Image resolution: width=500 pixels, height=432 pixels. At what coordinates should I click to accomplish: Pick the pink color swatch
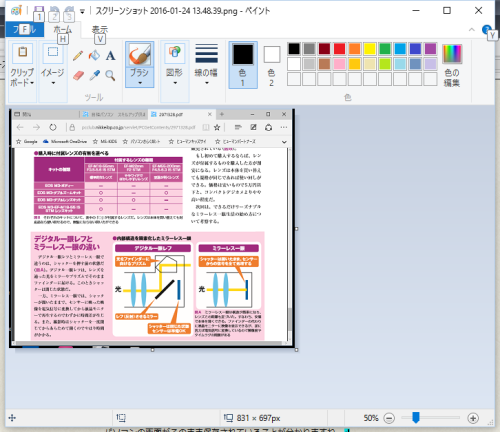[x=339, y=64]
